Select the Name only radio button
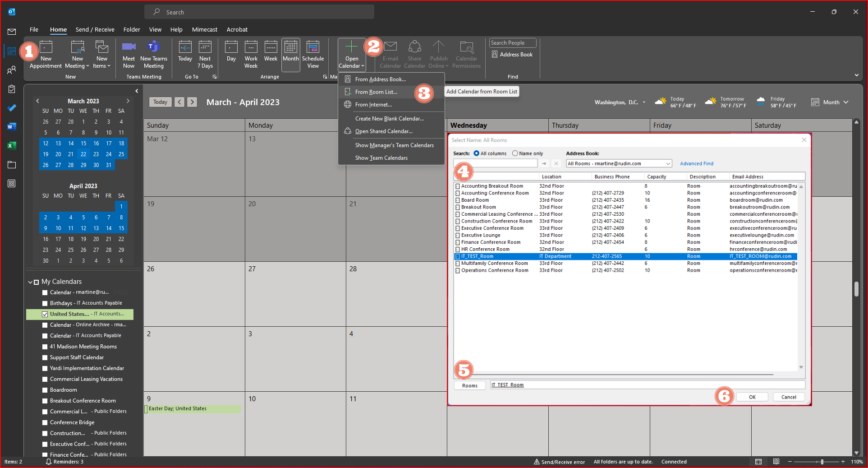 pos(515,153)
